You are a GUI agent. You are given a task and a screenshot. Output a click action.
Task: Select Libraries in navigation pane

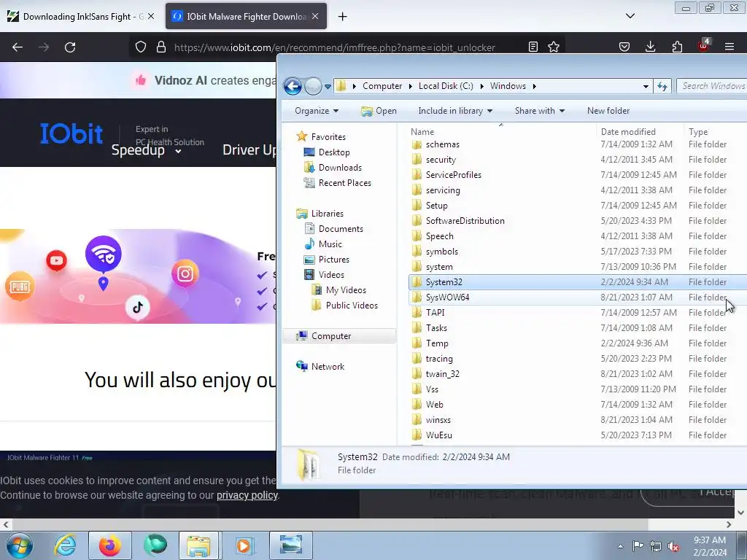tap(327, 214)
